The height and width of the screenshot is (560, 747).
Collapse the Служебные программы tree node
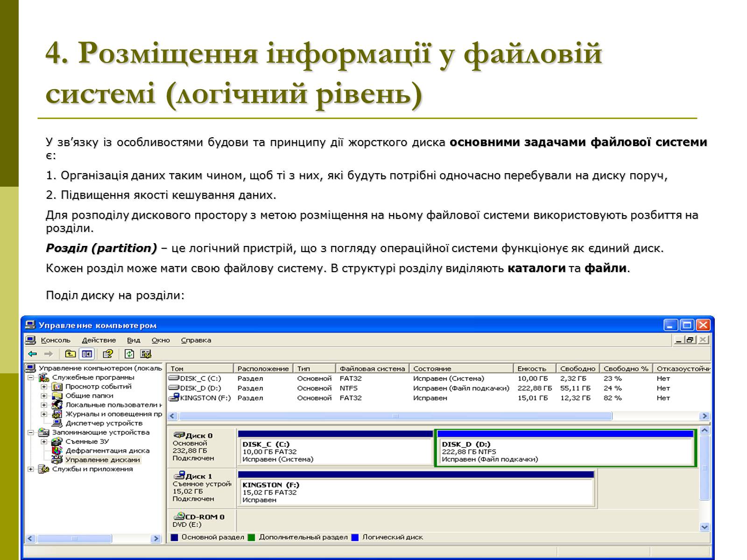click(x=31, y=378)
